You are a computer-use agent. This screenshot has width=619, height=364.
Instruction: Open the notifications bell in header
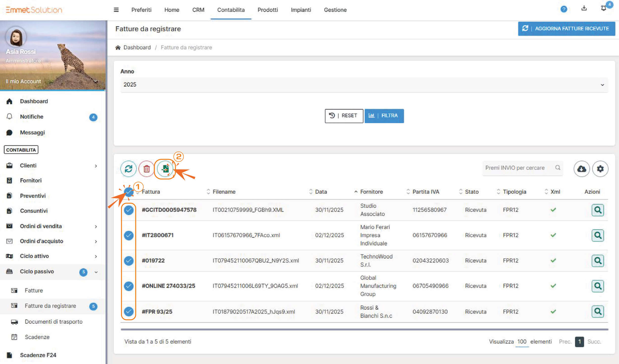pos(603,8)
